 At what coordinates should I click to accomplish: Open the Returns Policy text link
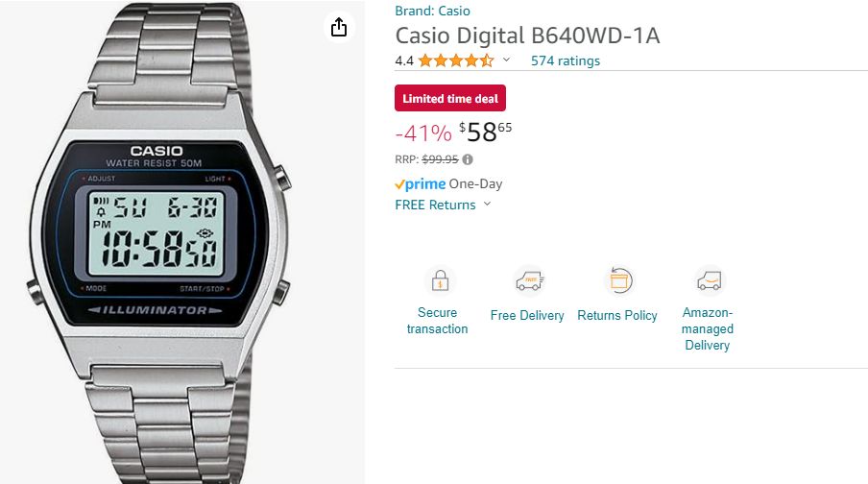617,315
